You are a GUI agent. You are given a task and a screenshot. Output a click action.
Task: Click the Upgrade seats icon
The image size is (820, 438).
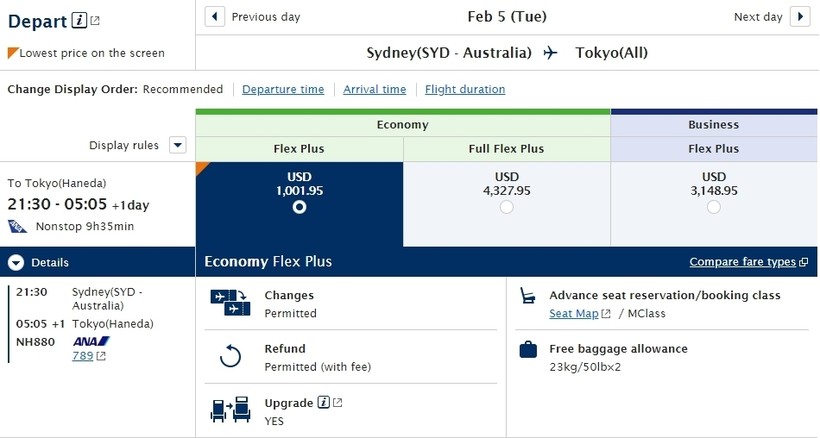[x=230, y=410]
